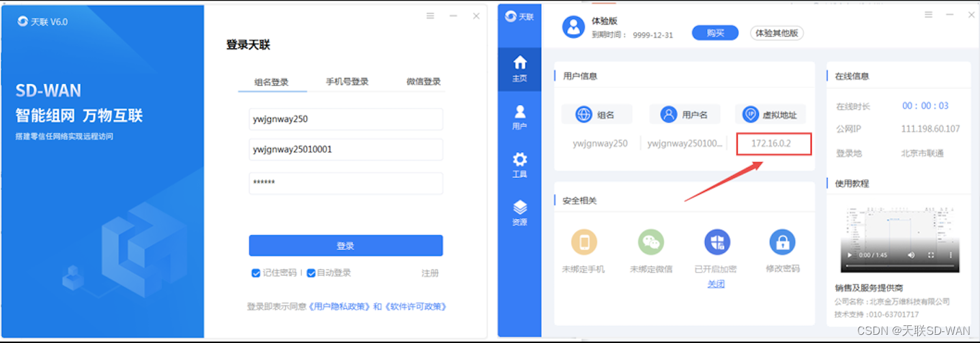The height and width of the screenshot is (343, 980).
Task: Click the blue 登录 button
Action: click(x=346, y=245)
